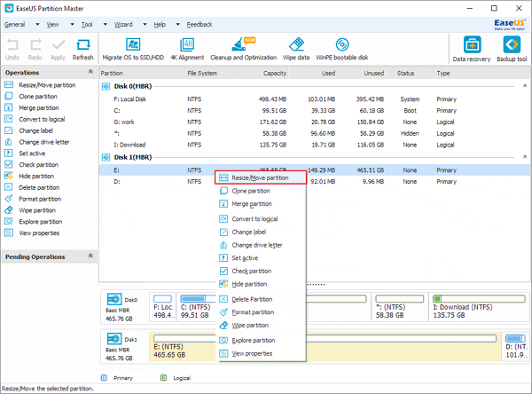Select the *: (NTFS) 58.38 GB block
The width and height of the screenshot is (532, 394).
pyautogui.click(x=400, y=307)
